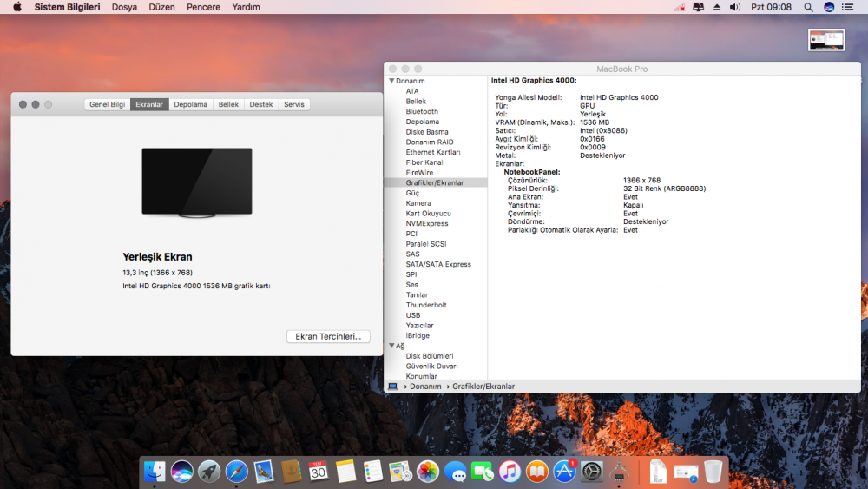Viewport: 868px width, 489px height.
Task: Select SATA/SATA Express in the sidebar
Action: (438, 264)
